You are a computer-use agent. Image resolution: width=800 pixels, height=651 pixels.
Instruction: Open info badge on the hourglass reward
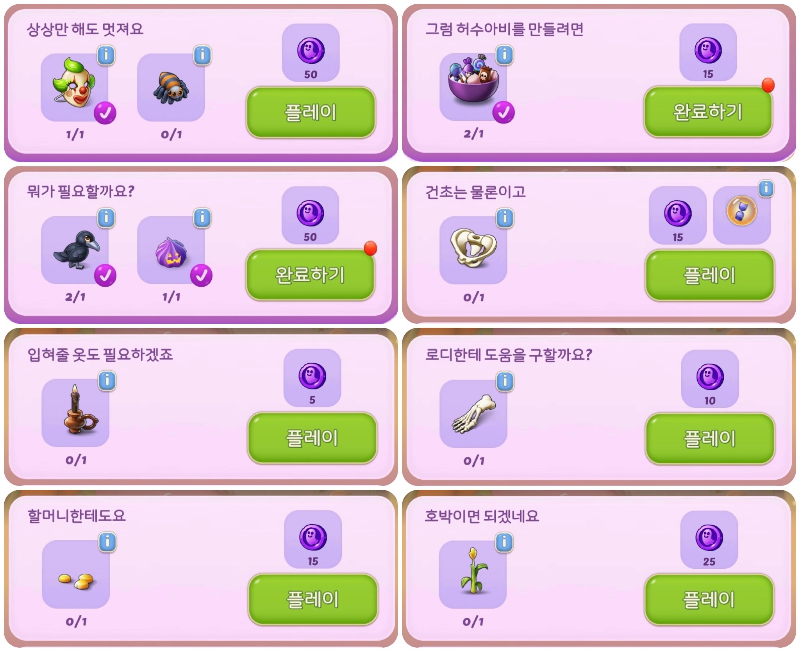(765, 188)
